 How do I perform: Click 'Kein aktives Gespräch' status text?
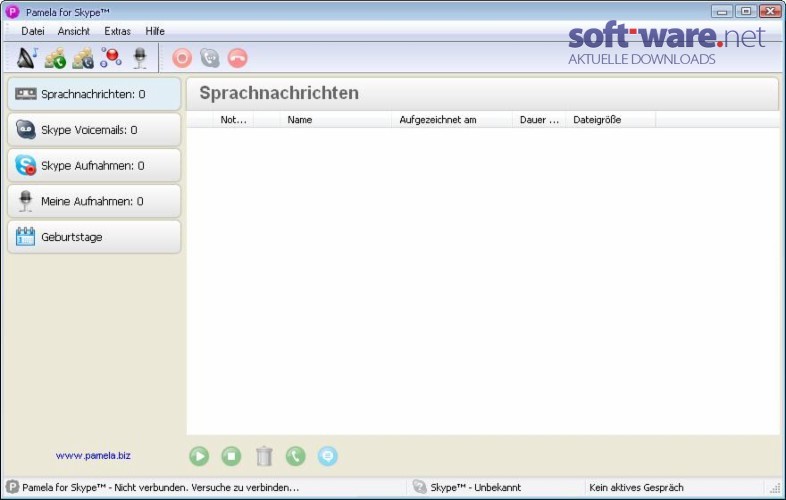pos(636,487)
